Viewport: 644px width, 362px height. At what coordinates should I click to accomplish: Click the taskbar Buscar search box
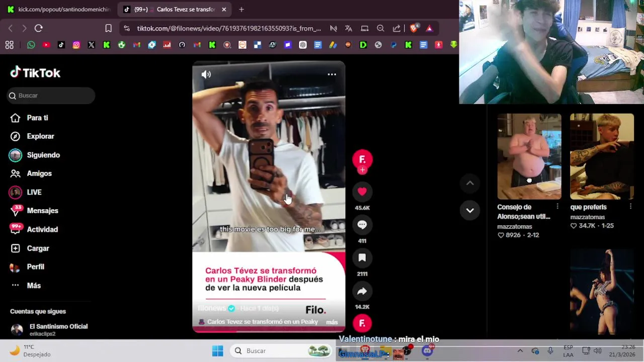(281, 351)
